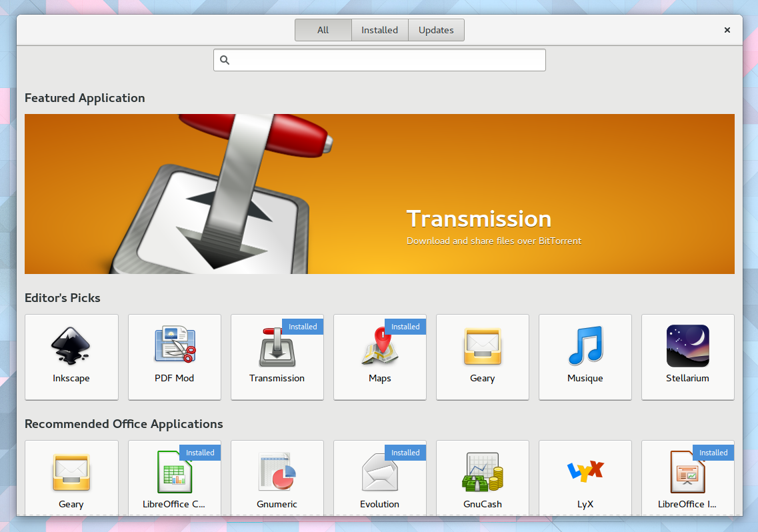The width and height of the screenshot is (758, 532).
Task: Click the LibreOffice Calc icon
Action: tap(174, 472)
